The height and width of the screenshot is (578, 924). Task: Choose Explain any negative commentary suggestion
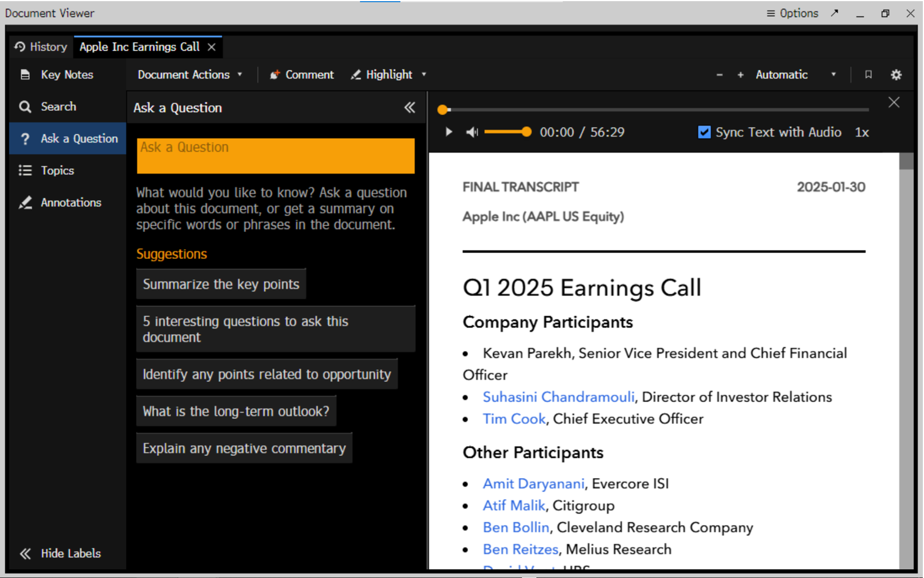tap(244, 448)
